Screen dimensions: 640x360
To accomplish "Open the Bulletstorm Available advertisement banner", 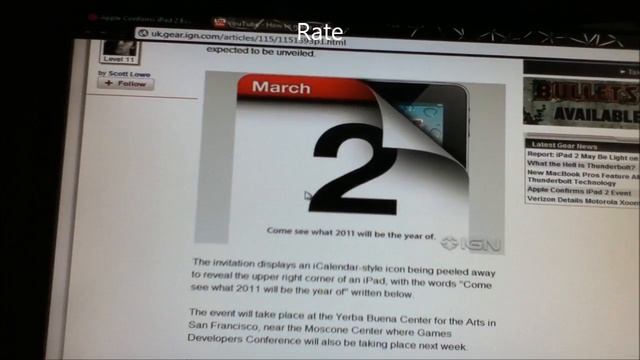I will pyautogui.click(x=582, y=102).
